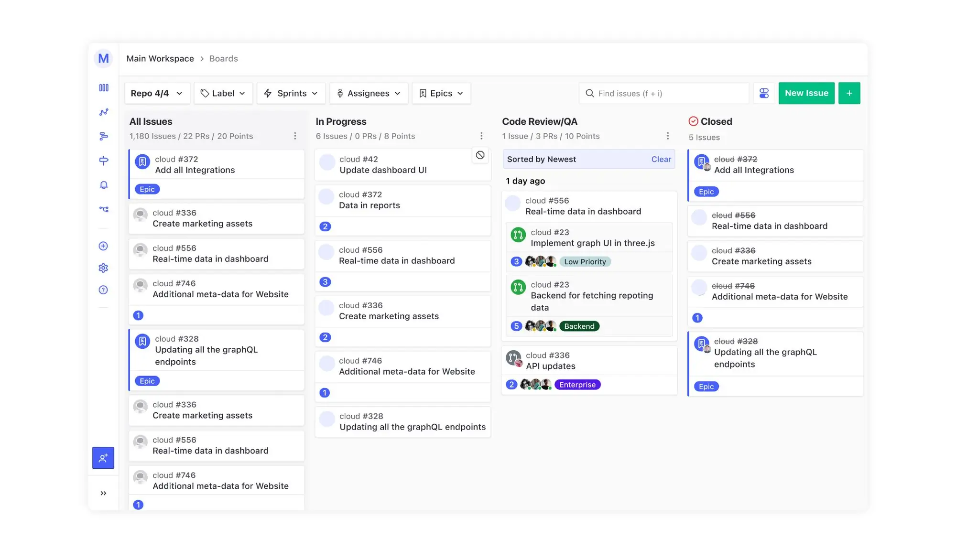
Task: Click the milestones signpost icon in sidebar
Action: coord(104,161)
